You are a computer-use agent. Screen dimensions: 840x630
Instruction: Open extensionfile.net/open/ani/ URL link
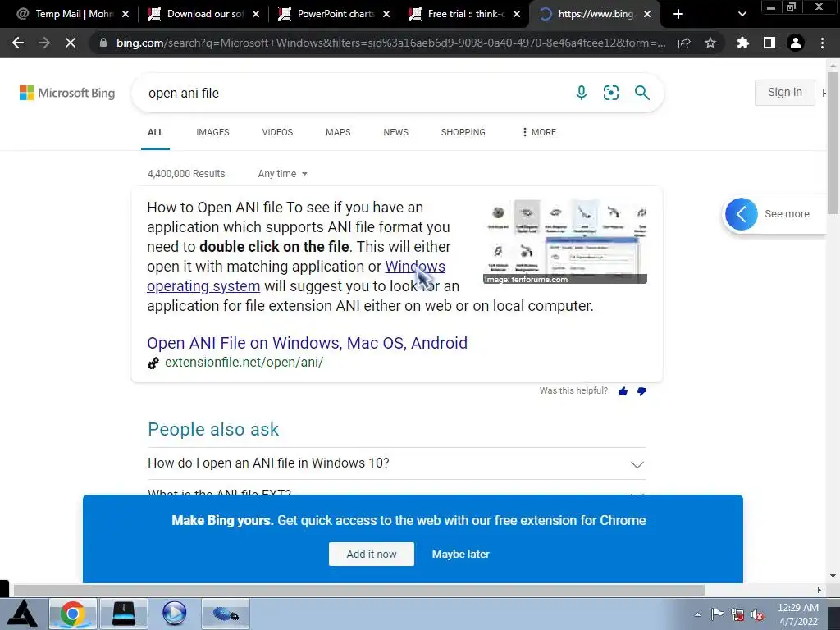(x=244, y=362)
